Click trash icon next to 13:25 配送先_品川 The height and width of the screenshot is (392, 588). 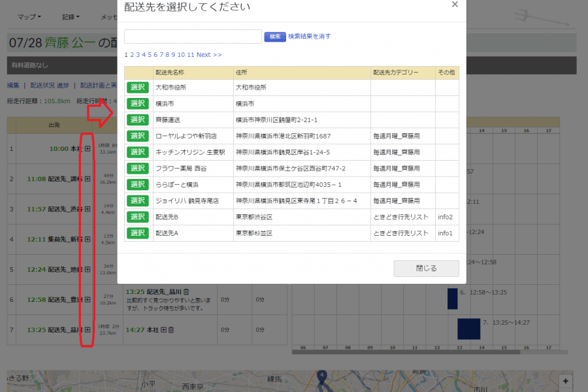(186, 293)
